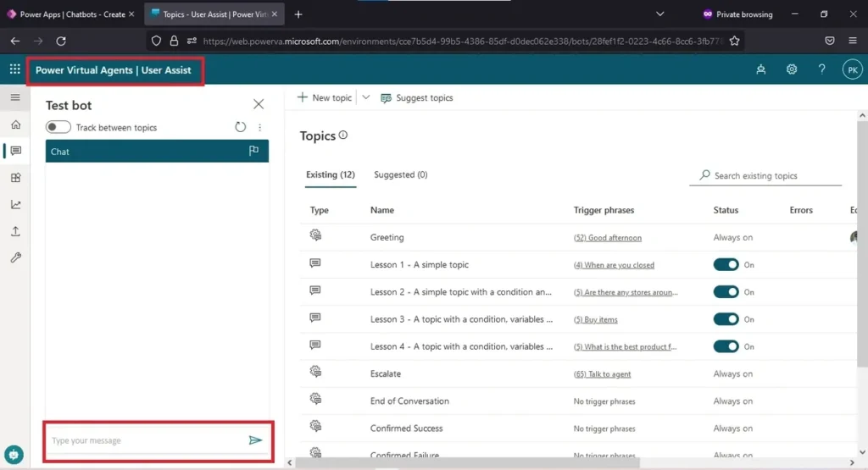The width and height of the screenshot is (868, 470).
Task: Click in the Type your message field
Action: (145, 440)
